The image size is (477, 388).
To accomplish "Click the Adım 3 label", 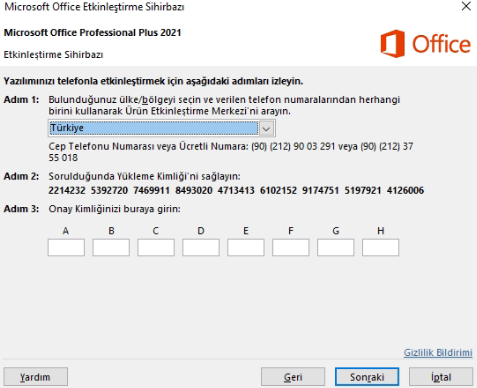I will [x=21, y=209].
